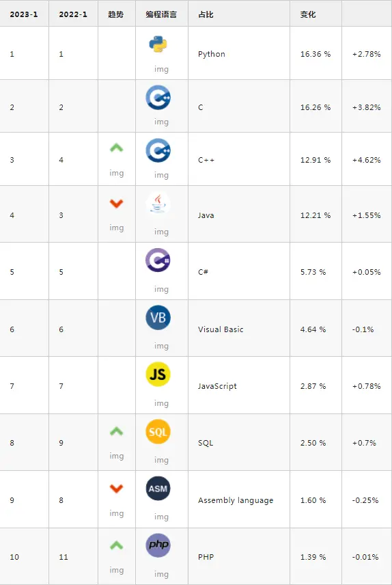
Task: Click the C language logo in row 2
Action: (158, 97)
